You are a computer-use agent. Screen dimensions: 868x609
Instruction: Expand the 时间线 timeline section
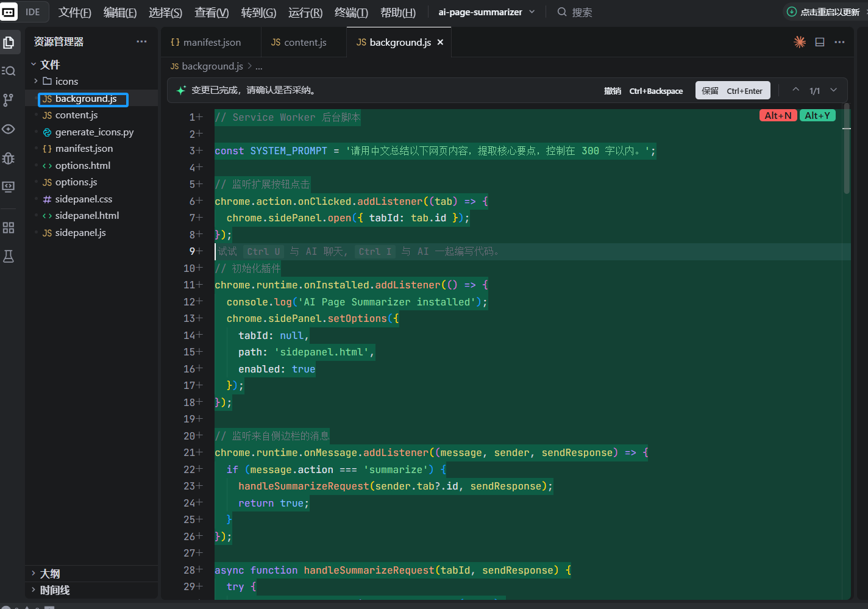pyautogui.click(x=54, y=590)
